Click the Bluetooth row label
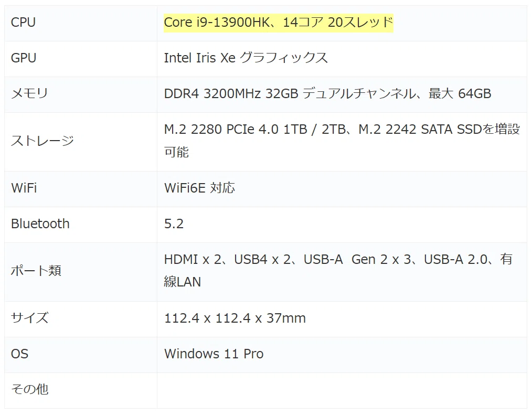 (40, 224)
